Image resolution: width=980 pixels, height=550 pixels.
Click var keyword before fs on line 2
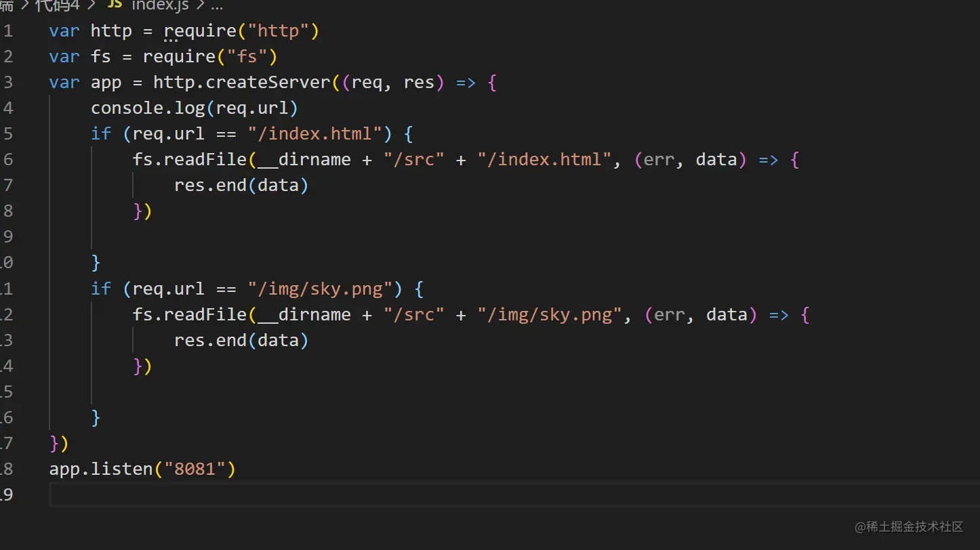pos(64,57)
